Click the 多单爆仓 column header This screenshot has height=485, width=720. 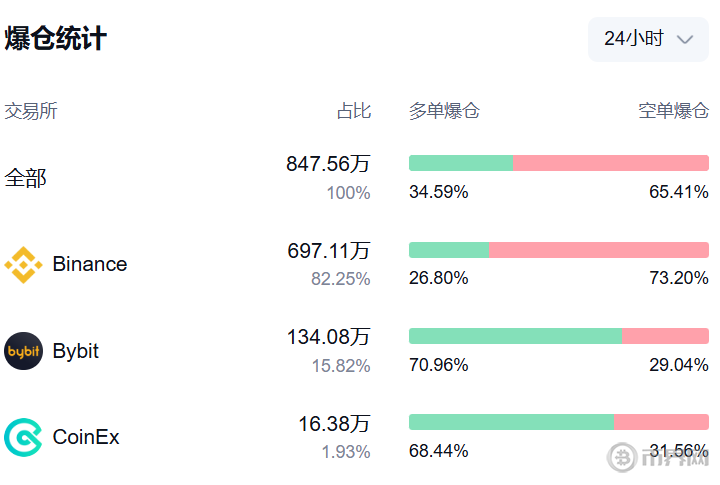[x=444, y=111]
